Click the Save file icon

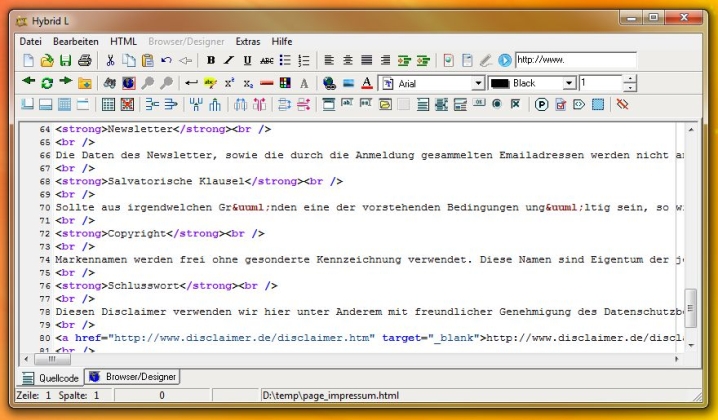coord(64,61)
